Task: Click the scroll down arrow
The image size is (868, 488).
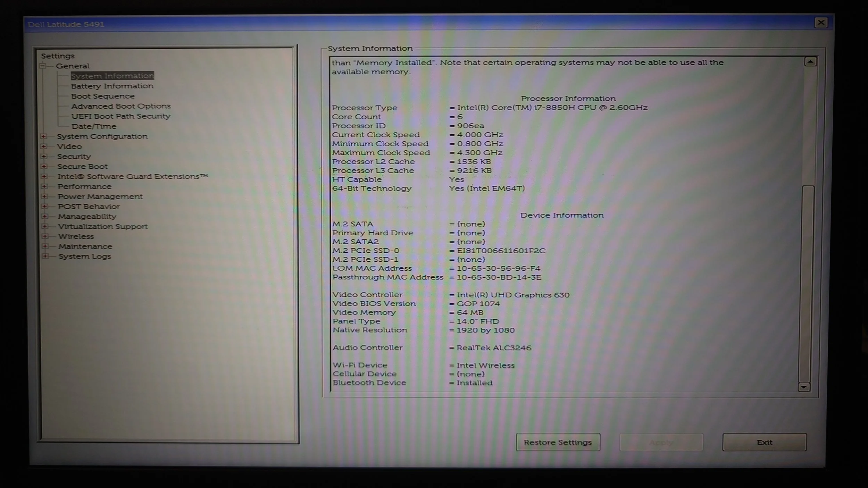Action: 804,387
